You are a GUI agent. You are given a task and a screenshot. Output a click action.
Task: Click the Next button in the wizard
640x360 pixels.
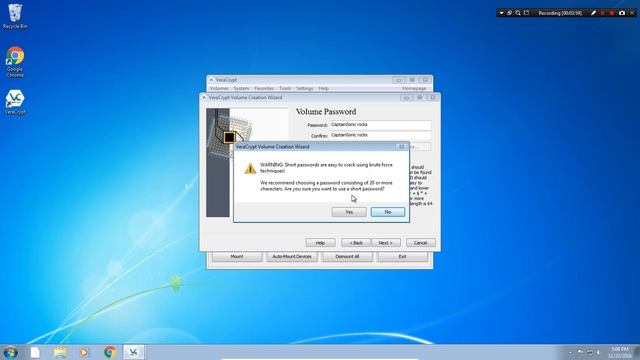click(x=386, y=242)
